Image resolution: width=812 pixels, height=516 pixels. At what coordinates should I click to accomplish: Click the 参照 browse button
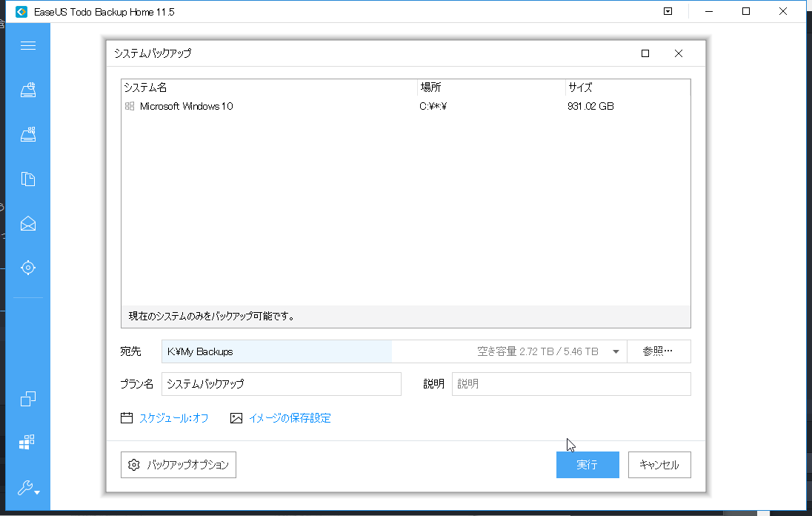click(658, 351)
